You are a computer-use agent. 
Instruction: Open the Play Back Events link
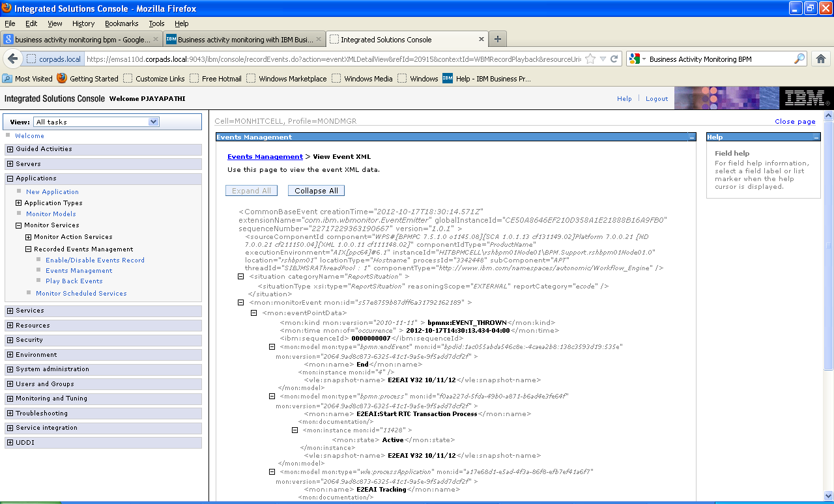tap(74, 281)
